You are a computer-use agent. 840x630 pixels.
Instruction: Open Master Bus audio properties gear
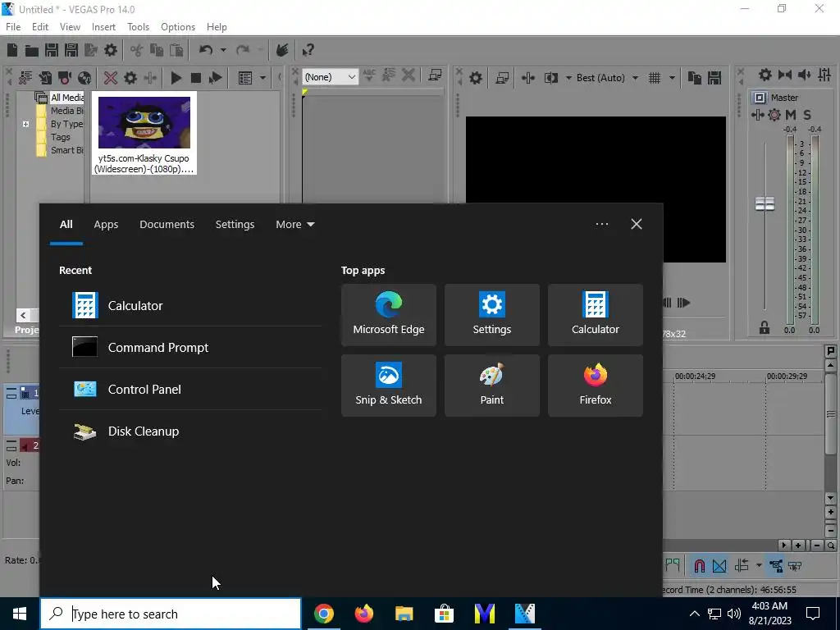(765, 75)
